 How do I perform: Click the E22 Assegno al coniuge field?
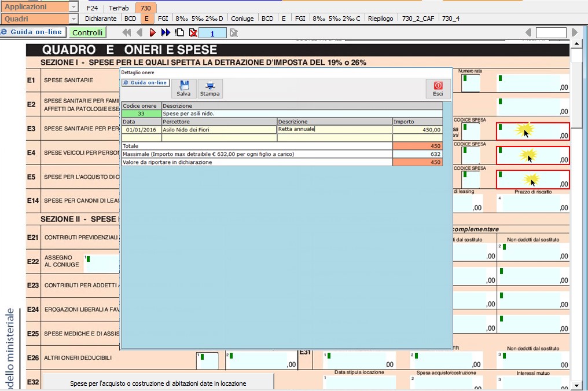[102, 264]
